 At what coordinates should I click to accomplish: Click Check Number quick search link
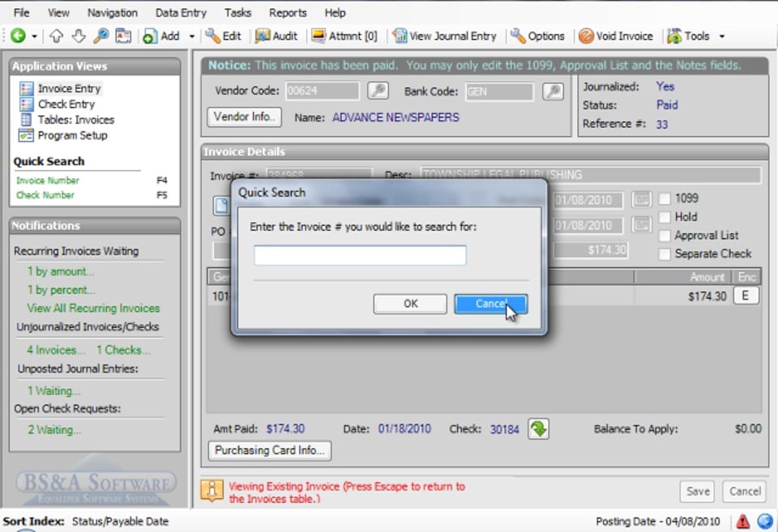[x=45, y=195]
